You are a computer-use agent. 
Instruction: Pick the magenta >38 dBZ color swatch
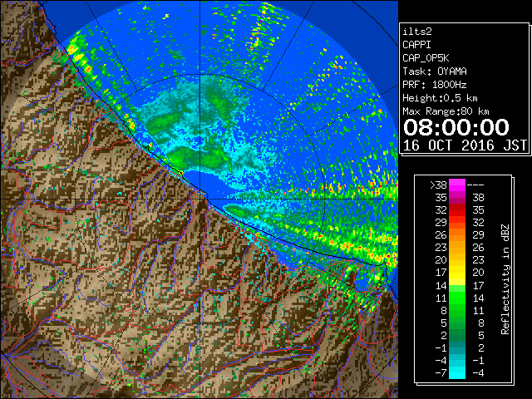[x=457, y=185]
